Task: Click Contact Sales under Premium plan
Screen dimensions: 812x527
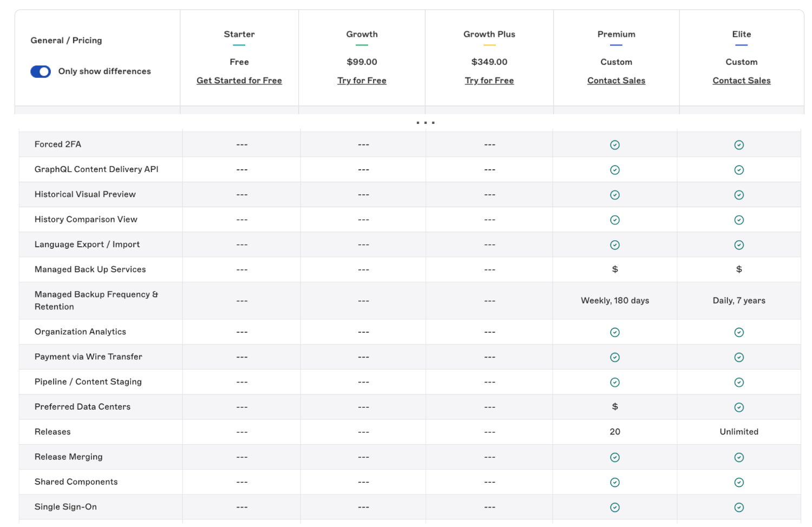Action: tap(616, 81)
